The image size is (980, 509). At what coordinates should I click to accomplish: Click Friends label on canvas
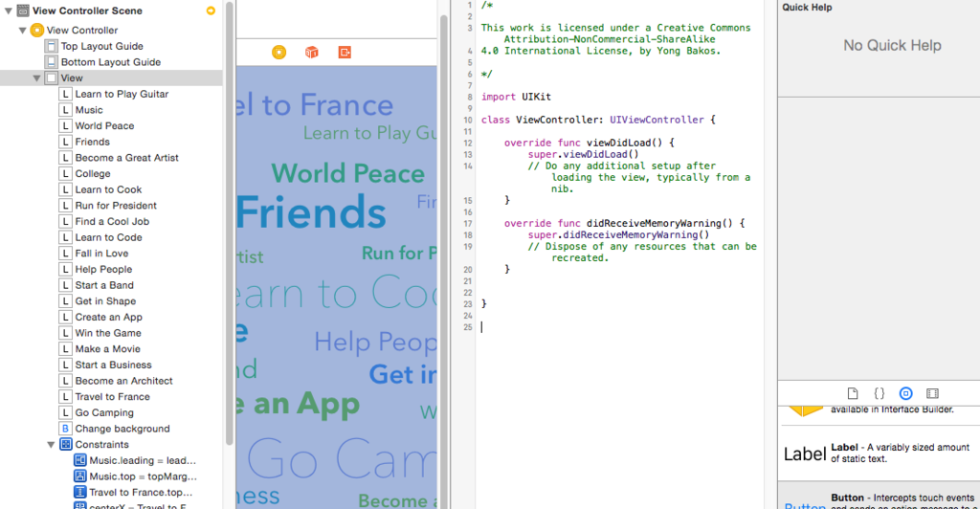311,212
